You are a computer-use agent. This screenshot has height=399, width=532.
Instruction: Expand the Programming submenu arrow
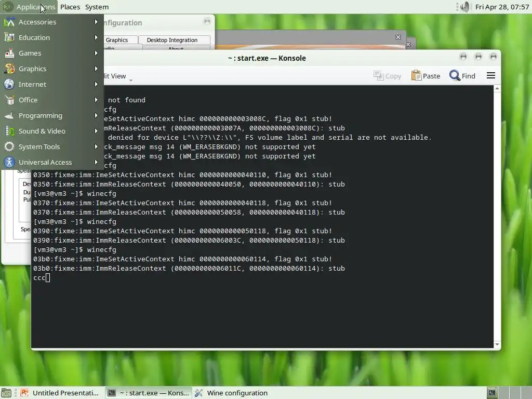pyautogui.click(x=96, y=116)
